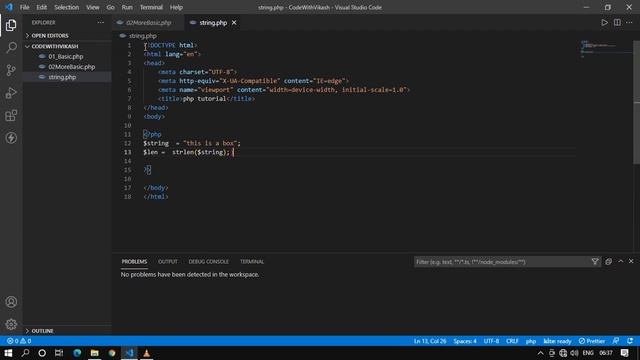640x360 pixels.
Task: Open the Source Control view
Action: [x=11, y=70]
